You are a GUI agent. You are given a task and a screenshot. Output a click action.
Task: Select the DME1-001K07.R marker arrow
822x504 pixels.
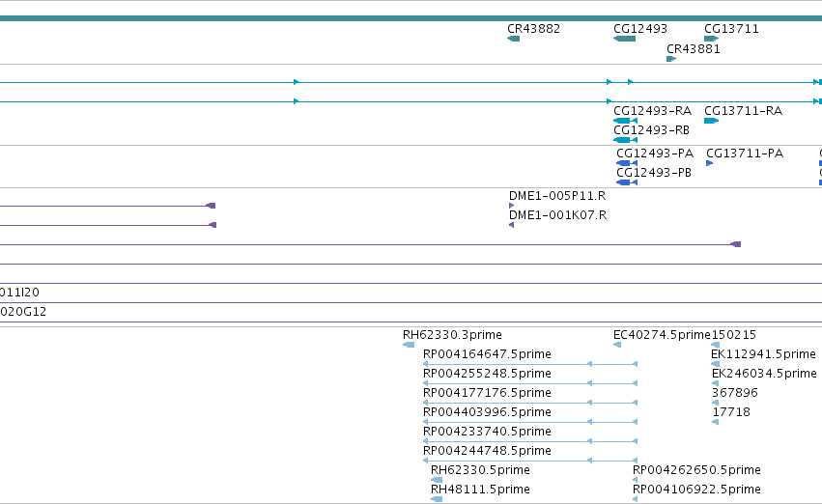pyautogui.click(x=512, y=225)
